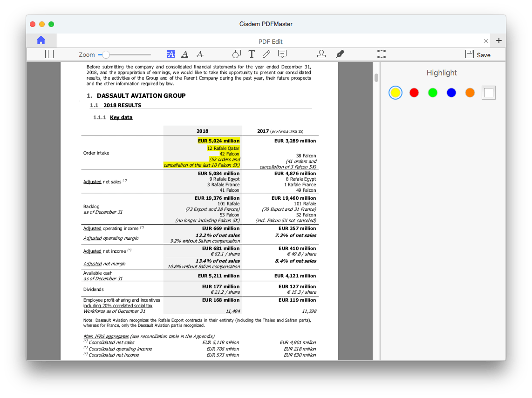
Task: Click the 'Highlight' panel title
Action: point(442,73)
